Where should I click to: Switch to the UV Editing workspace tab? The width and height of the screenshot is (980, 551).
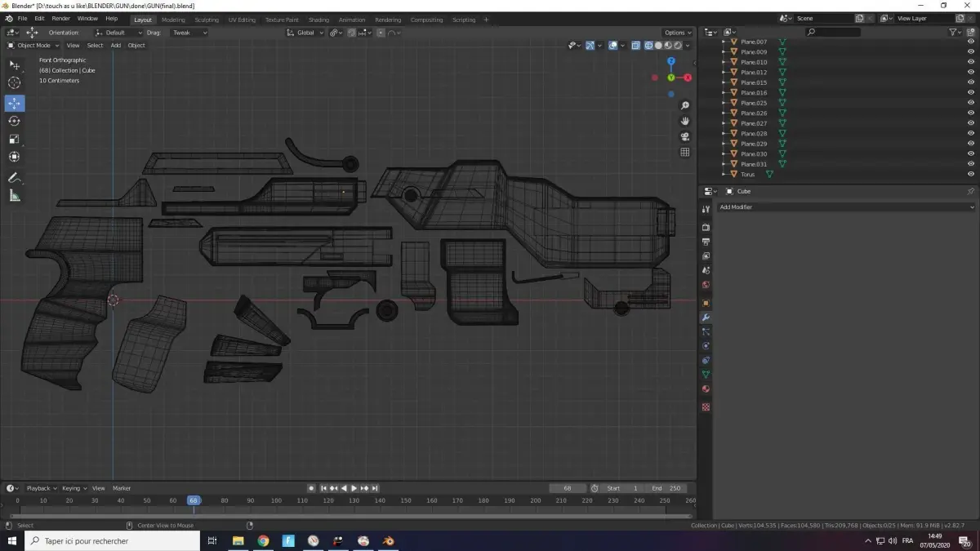[x=242, y=20]
